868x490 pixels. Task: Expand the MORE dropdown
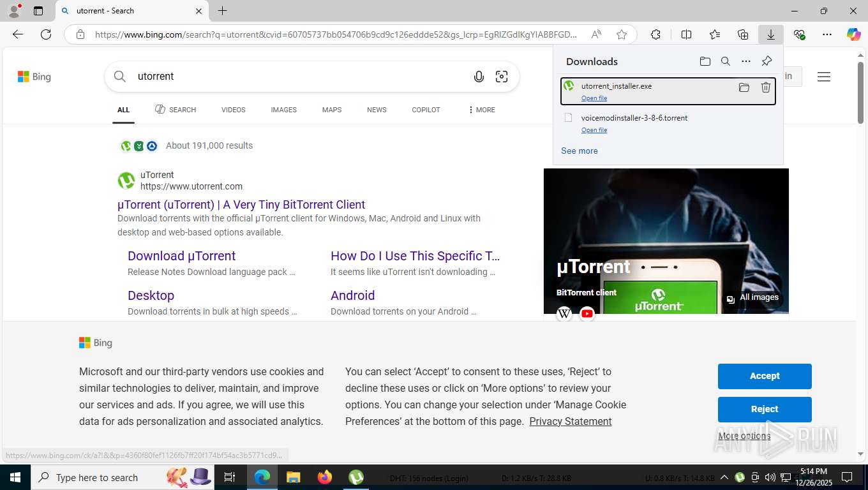click(x=482, y=110)
